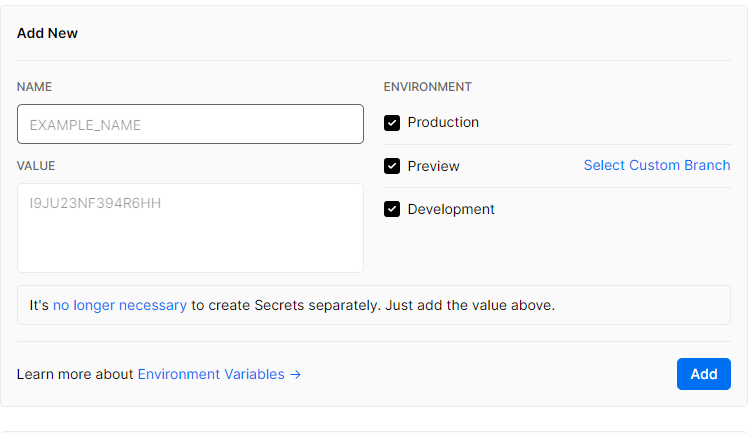Disable the Development environment checkbox

(392, 210)
